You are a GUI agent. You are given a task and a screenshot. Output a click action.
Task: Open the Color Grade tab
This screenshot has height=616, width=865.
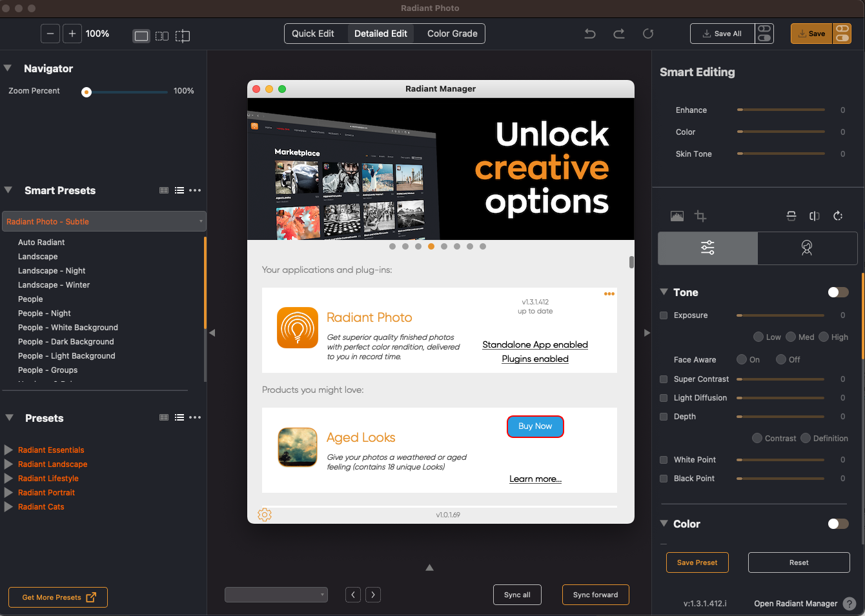pyautogui.click(x=452, y=34)
